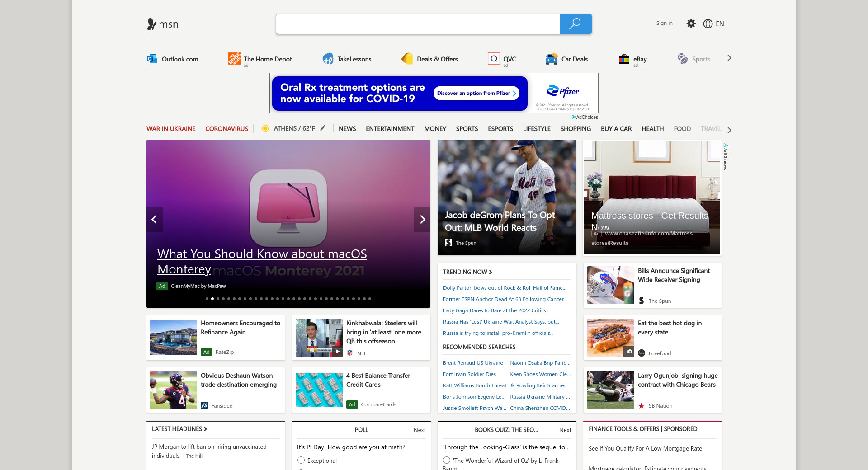Click Sign in link
This screenshot has width=868, height=470.
[664, 23]
